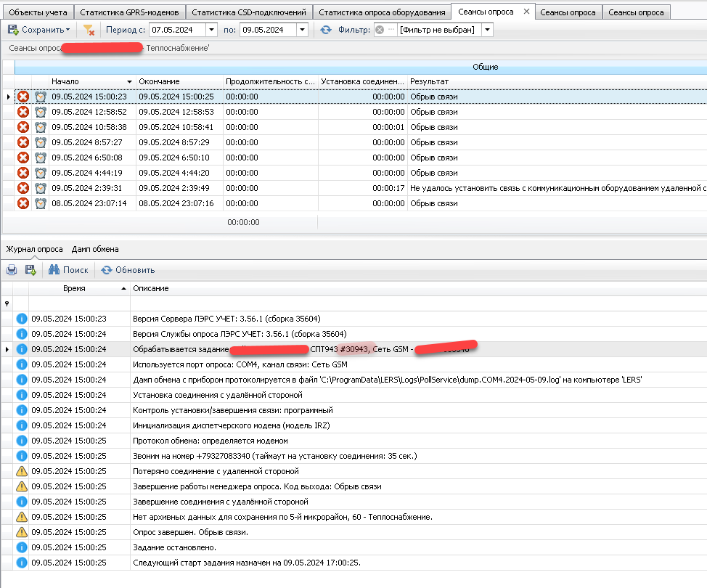Screen dimensions: 707x588
Task: Export poll journal with save icon
Action: point(30,270)
